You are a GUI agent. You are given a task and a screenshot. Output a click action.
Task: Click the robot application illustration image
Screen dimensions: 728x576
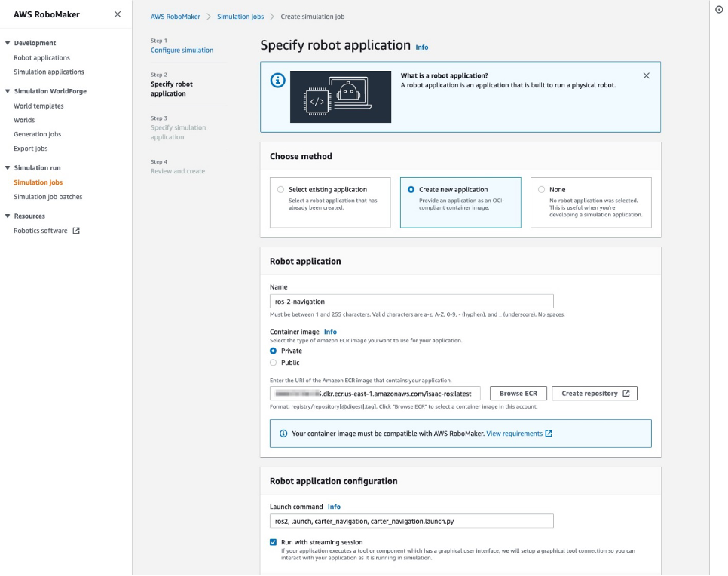click(341, 97)
